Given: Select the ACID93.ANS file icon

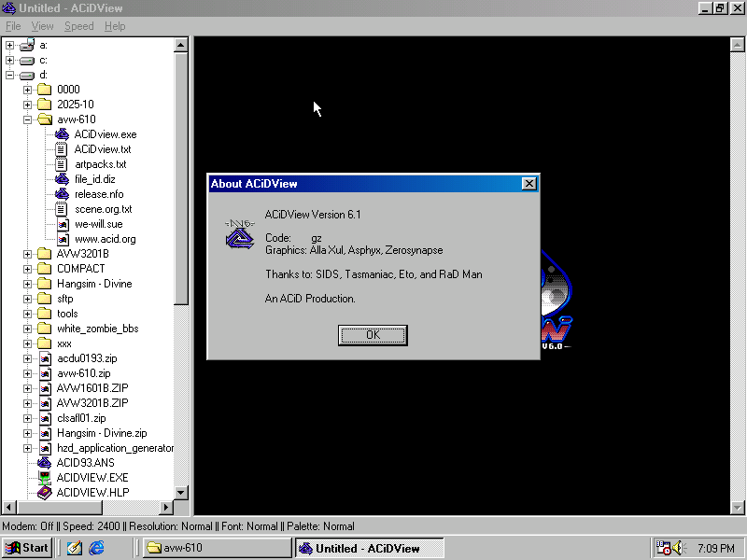Looking at the screenshot, I should tap(44, 463).
